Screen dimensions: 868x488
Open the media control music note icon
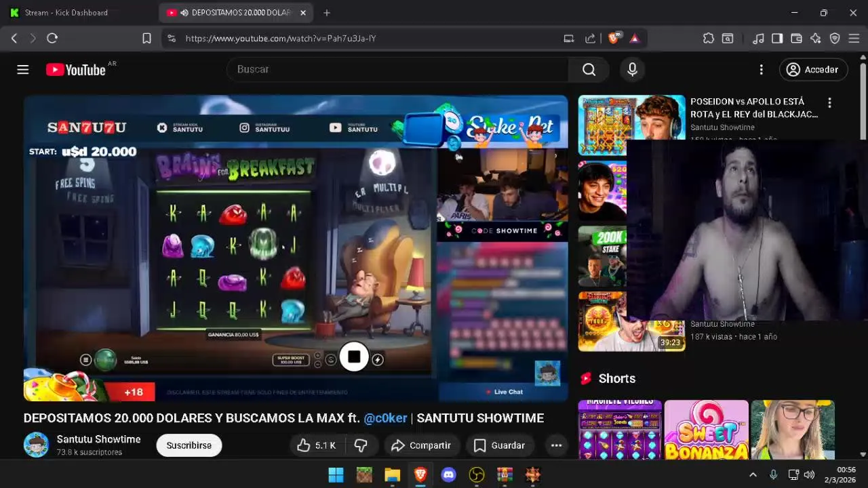click(759, 39)
